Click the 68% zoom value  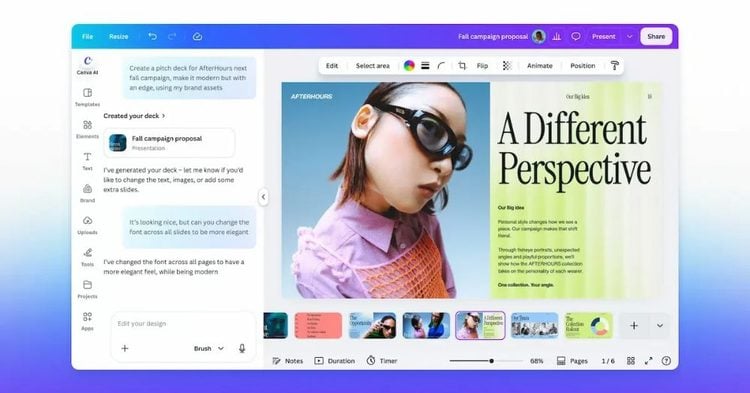pyautogui.click(x=537, y=361)
